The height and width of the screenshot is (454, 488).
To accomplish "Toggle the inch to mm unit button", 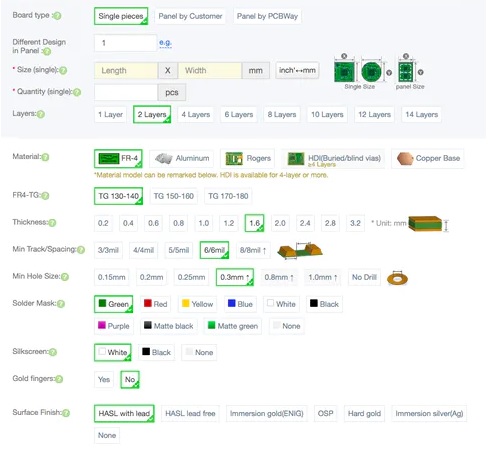I will [x=297, y=70].
